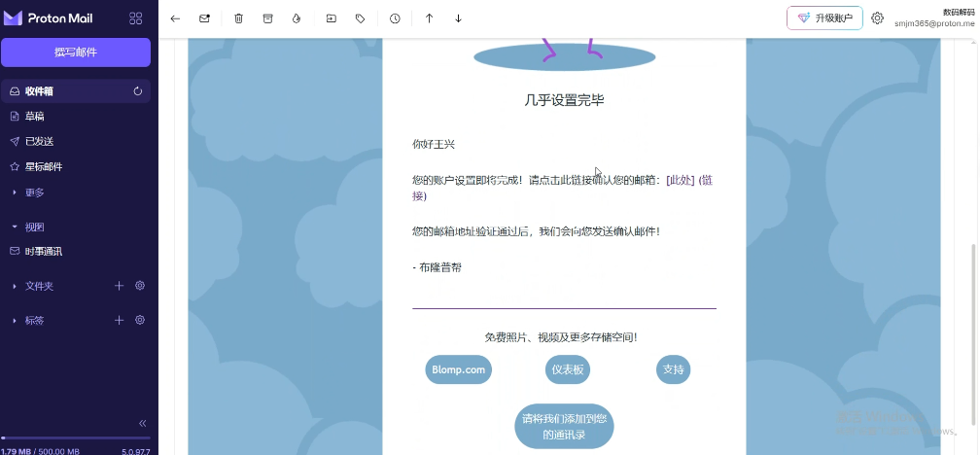Viewport: 980px width, 455px height.
Task: Click the - 布隆普帮 signature text
Action: [437, 267]
